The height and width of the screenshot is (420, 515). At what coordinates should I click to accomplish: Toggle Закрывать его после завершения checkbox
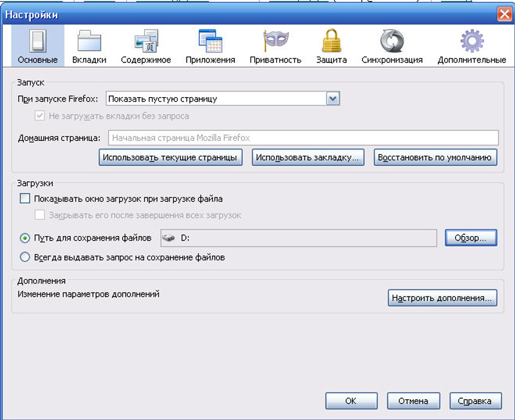[40, 215]
